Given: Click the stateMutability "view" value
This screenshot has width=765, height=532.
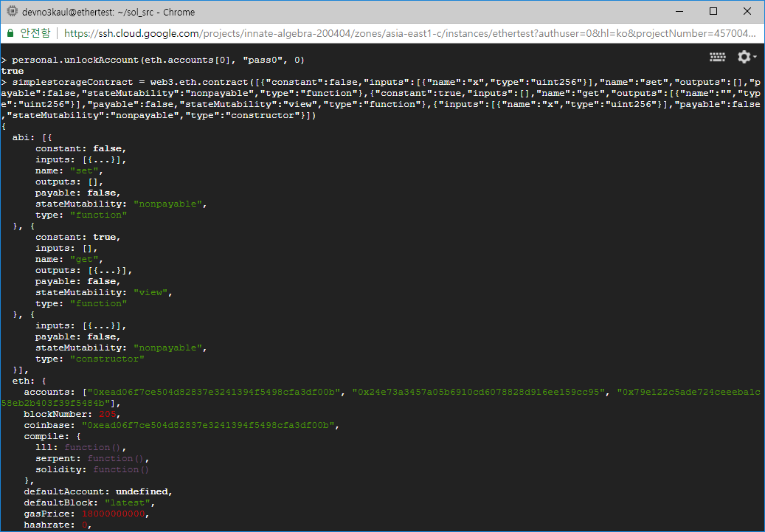Looking at the screenshot, I should tap(150, 292).
